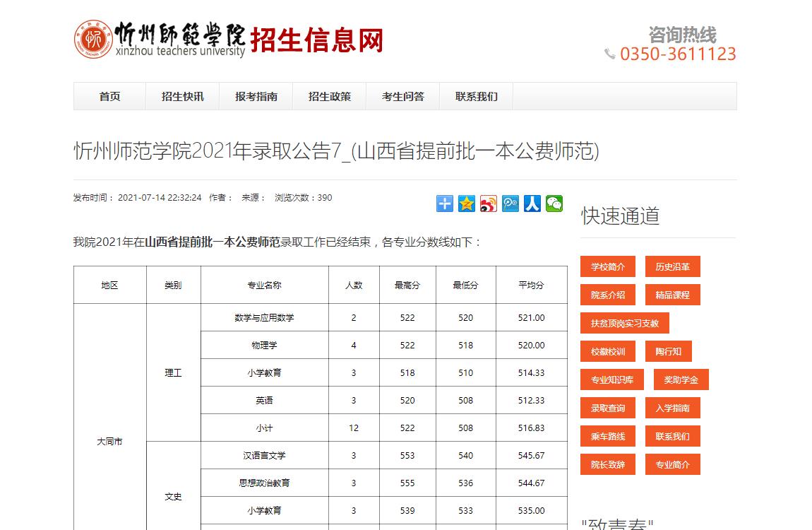Click the Tencent Weibo share icon
The image size is (812, 530).
(x=511, y=204)
